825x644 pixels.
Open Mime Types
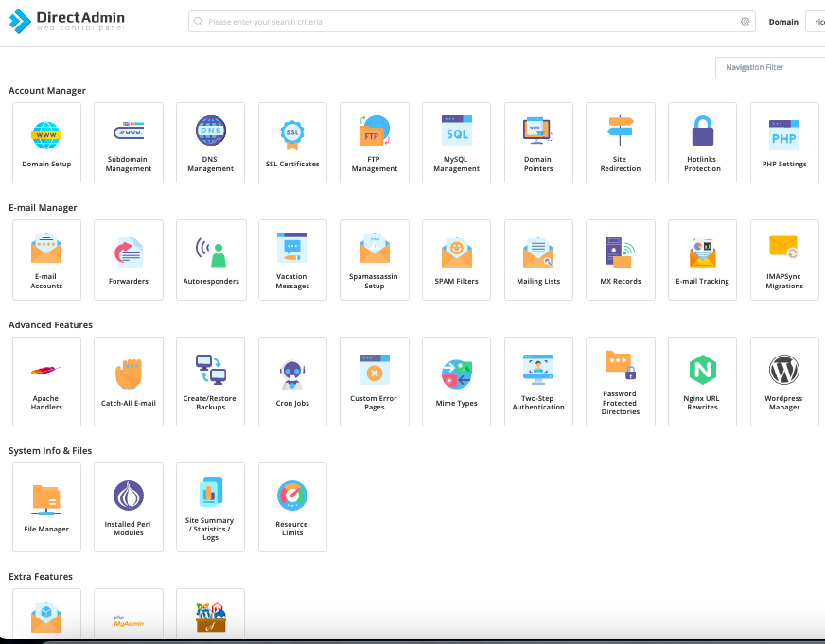pos(456,381)
